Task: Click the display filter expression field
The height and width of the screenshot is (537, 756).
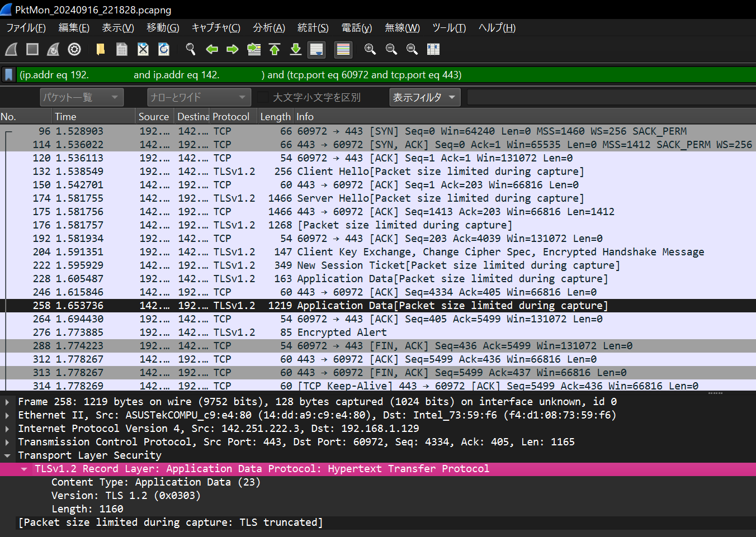Action: 386,75
